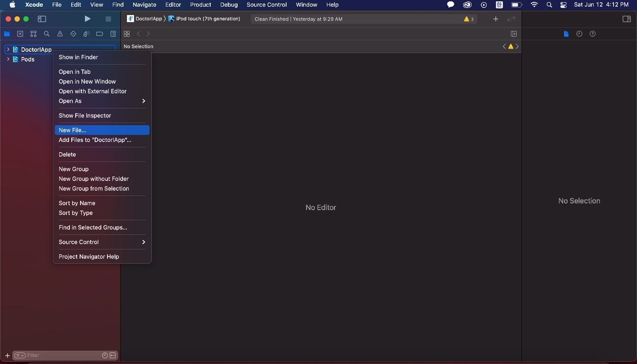Run the project with the play button
The image size is (637, 364).
click(88, 19)
